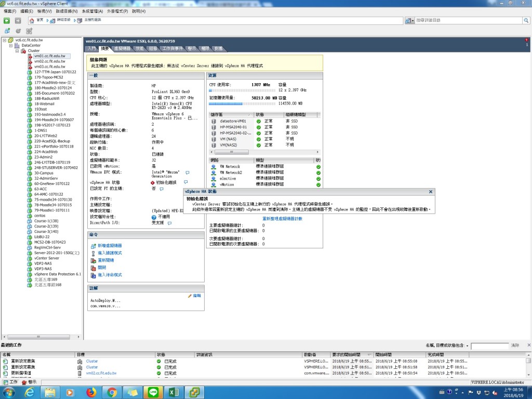Sort datastore list by the 儲存區 column header
The image size is (532, 399).
231,115
